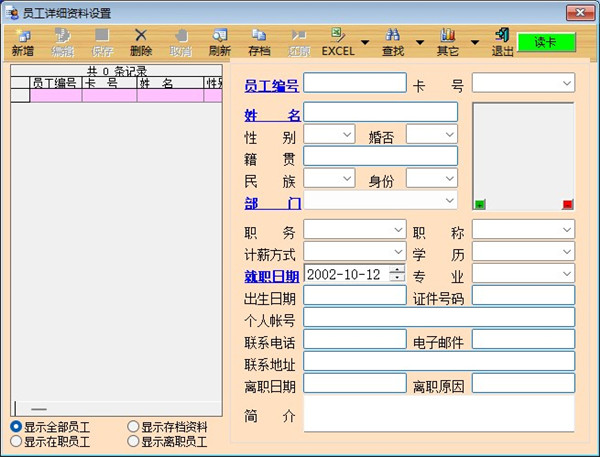Open the 性别 dropdown

point(329,134)
